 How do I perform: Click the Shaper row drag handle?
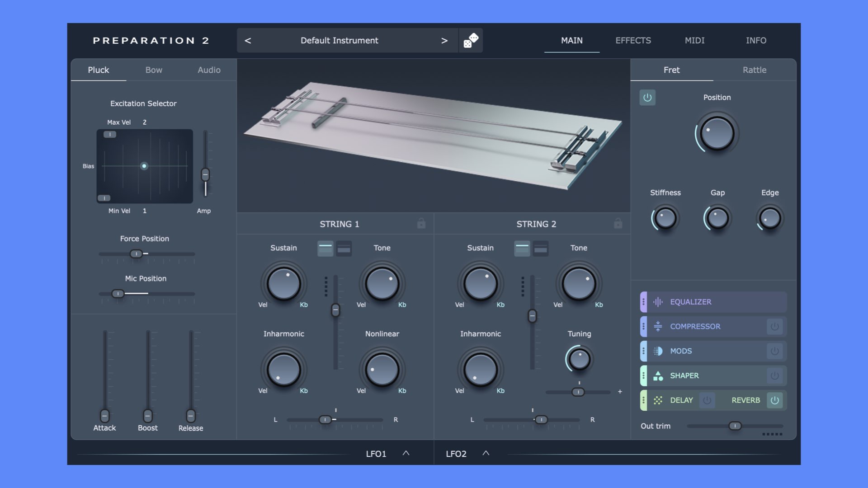coord(643,375)
